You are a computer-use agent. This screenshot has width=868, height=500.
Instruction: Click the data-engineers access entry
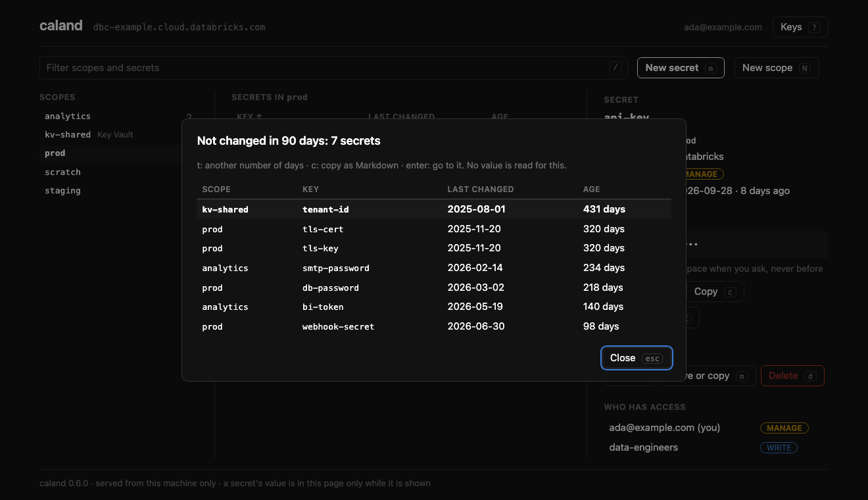(644, 447)
